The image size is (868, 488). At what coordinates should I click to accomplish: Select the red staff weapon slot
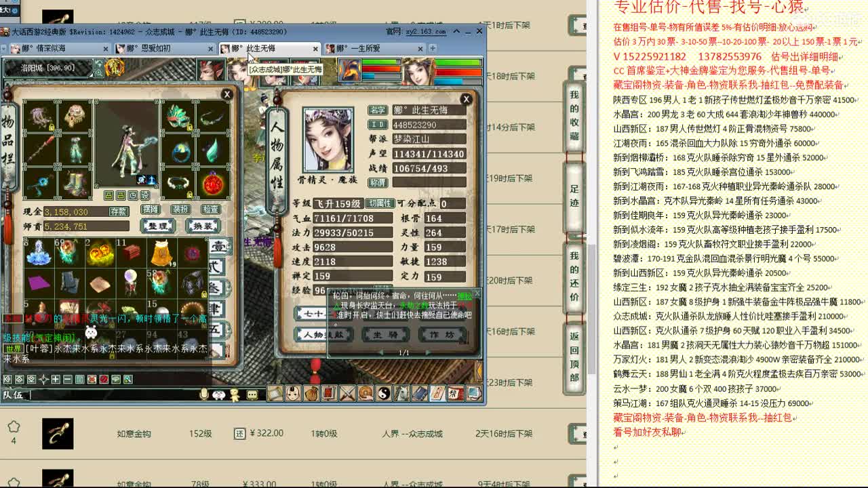pos(40,150)
